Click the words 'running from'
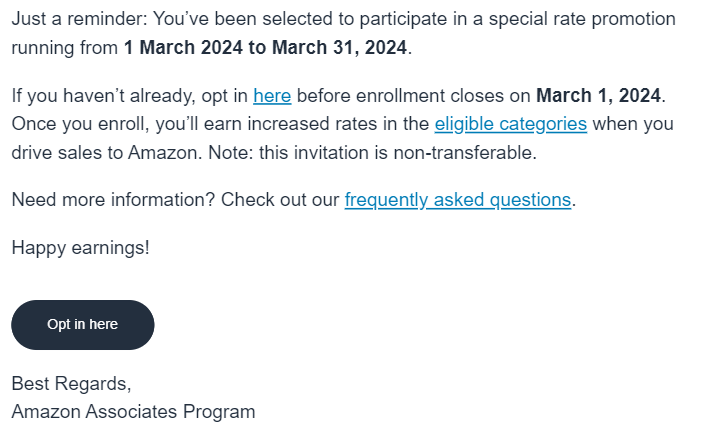This screenshot has height=442, width=708. click(x=65, y=48)
